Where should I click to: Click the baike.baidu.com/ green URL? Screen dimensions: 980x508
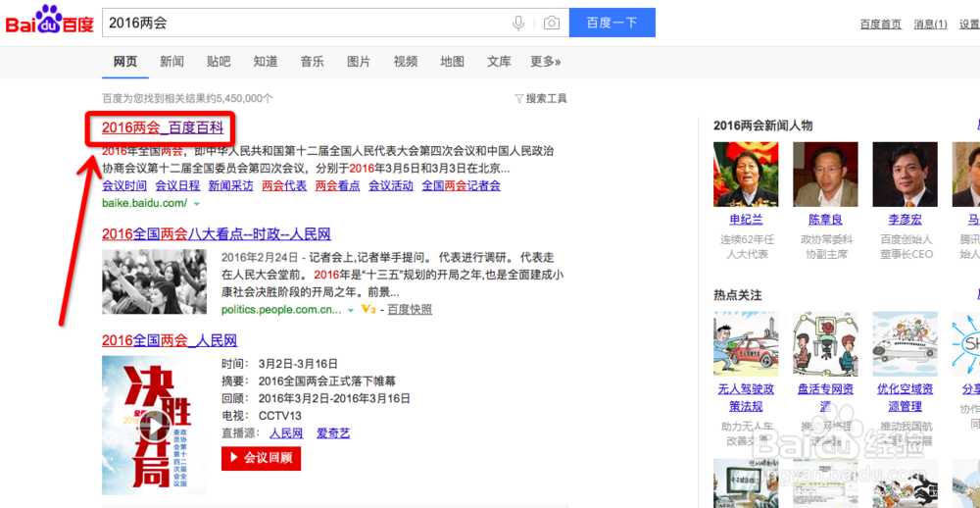click(145, 203)
